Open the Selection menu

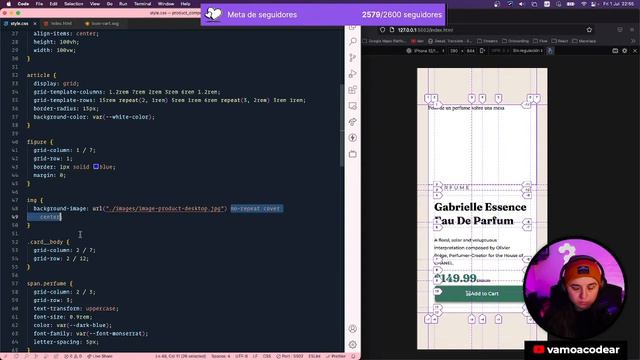pyautogui.click(x=73, y=4)
